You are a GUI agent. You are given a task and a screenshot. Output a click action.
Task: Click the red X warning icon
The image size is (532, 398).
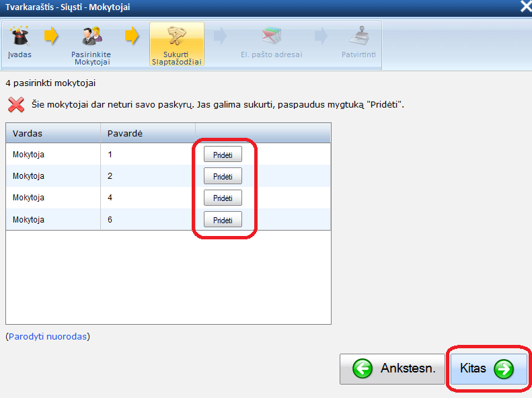[x=16, y=104]
